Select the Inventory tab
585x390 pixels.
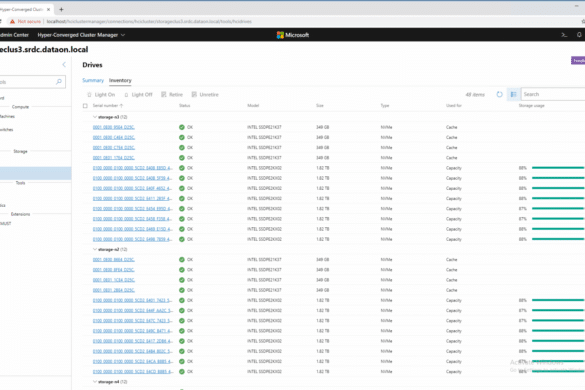click(120, 80)
